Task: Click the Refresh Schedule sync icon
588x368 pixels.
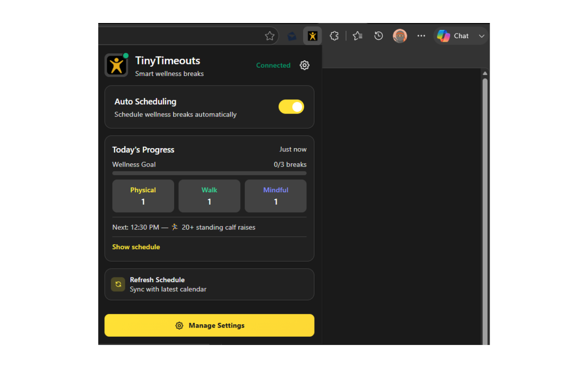Action: coord(118,284)
